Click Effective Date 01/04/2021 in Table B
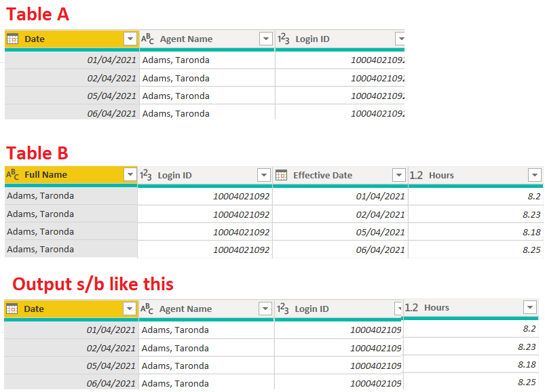The image size is (545, 392). (x=340, y=196)
